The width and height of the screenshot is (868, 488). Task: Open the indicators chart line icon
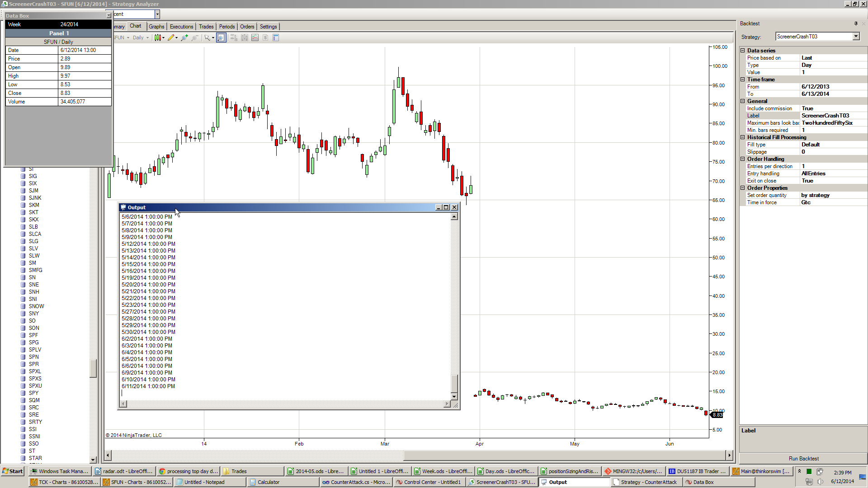(255, 38)
